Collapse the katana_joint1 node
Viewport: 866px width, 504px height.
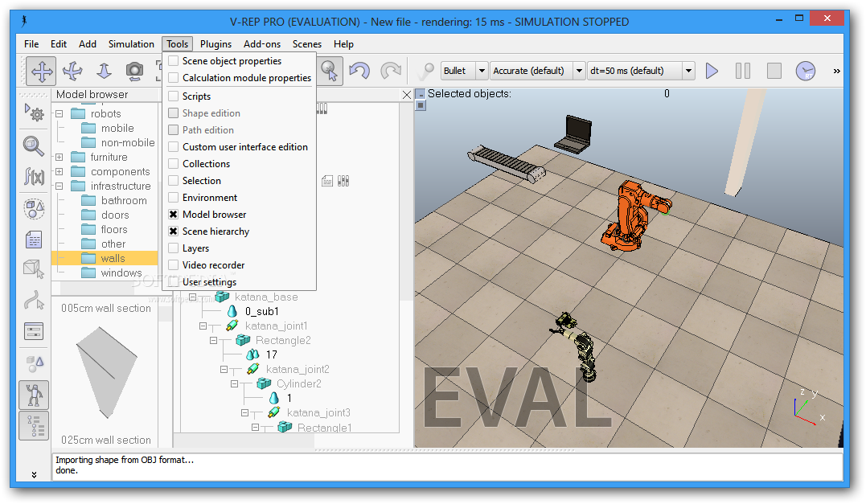(203, 326)
